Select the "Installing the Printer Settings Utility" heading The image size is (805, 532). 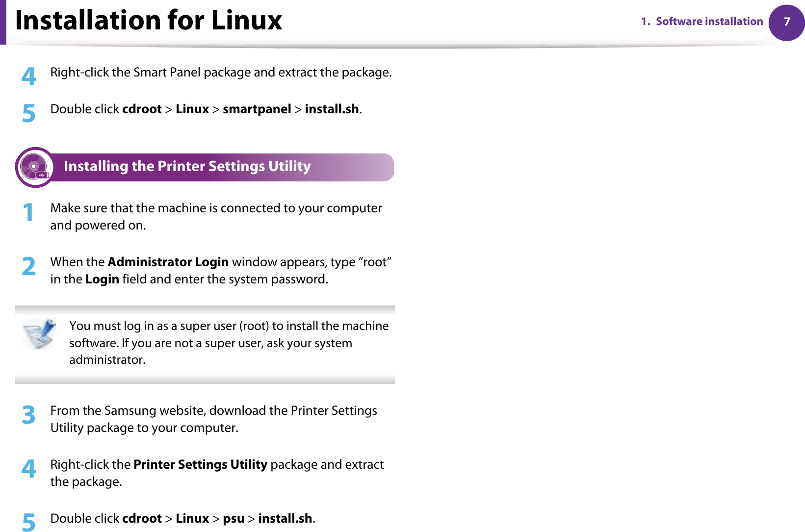(x=187, y=167)
